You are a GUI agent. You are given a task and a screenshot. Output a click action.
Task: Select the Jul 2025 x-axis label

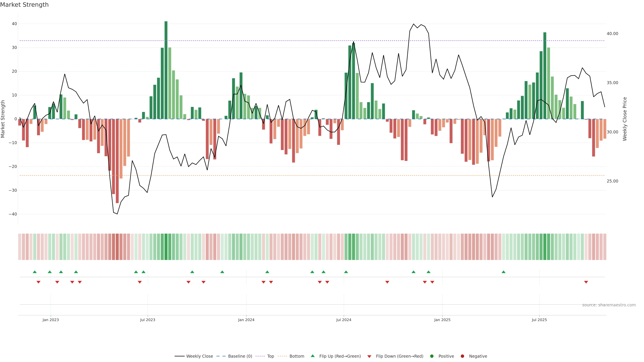click(539, 320)
